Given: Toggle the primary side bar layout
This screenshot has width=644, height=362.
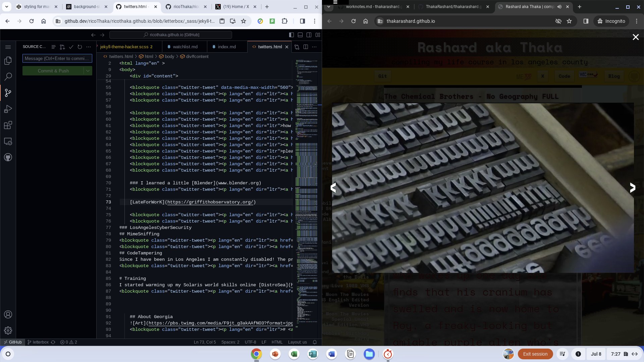Looking at the screenshot, I should 291,35.
